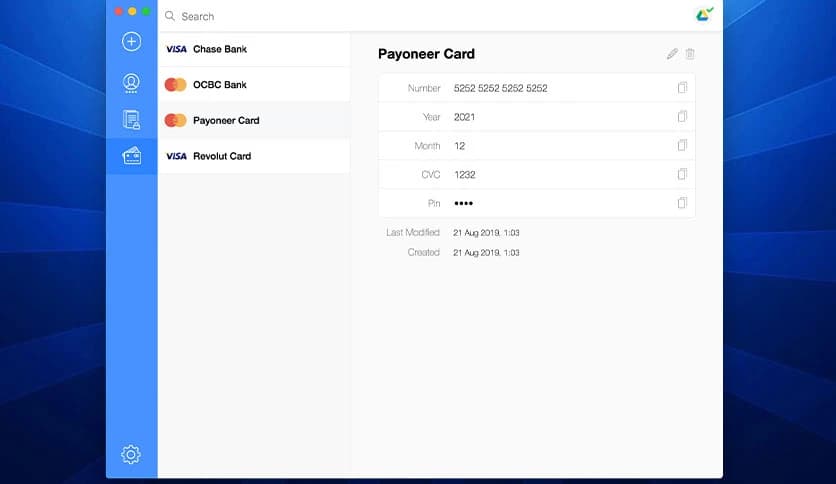This screenshot has width=836, height=484.
Task: Copy the card Number value
Action: (682, 87)
